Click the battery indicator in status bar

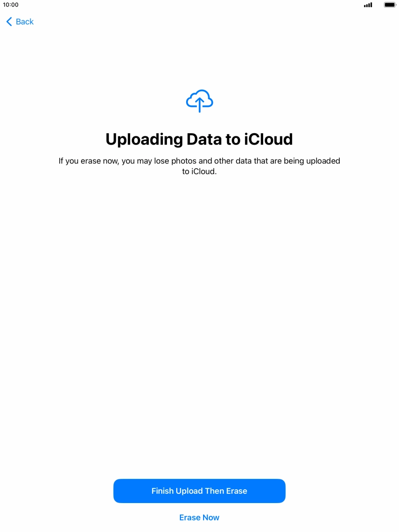pos(390,5)
